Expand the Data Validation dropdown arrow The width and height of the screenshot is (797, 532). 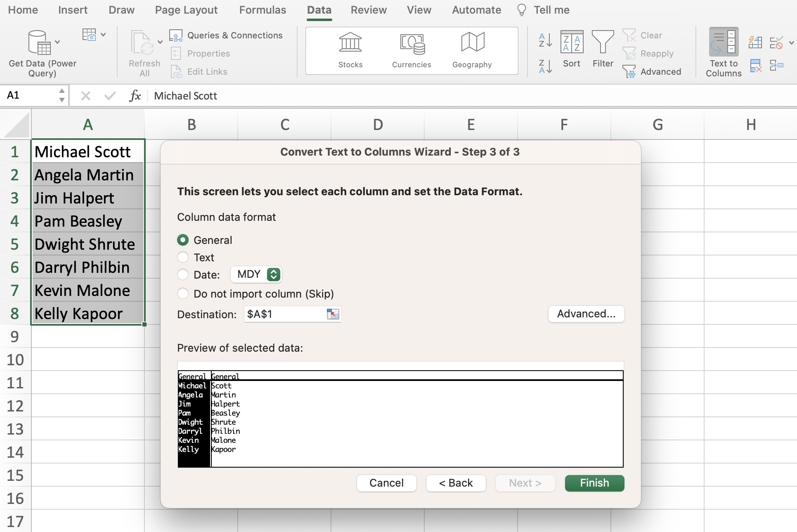791,42
